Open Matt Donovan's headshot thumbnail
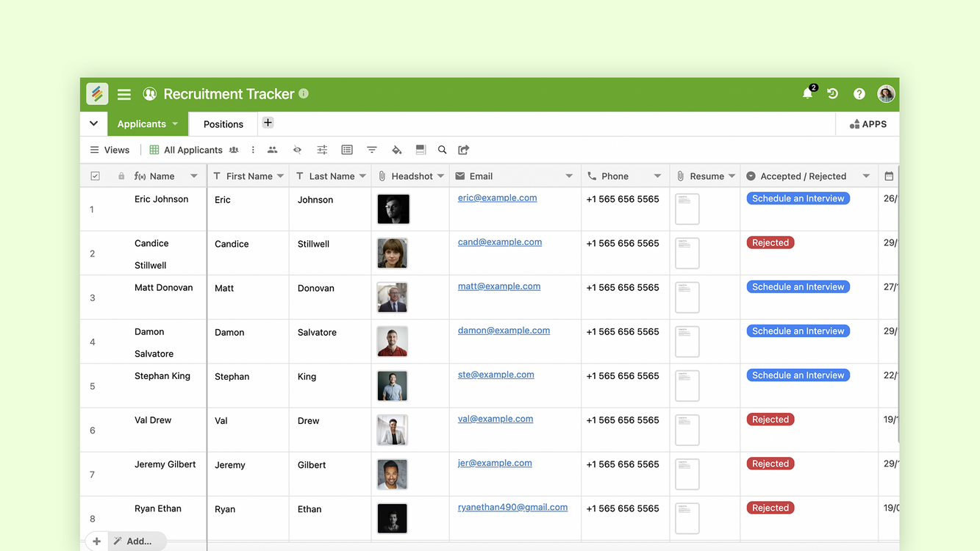980x551 pixels. coord(392,298)
